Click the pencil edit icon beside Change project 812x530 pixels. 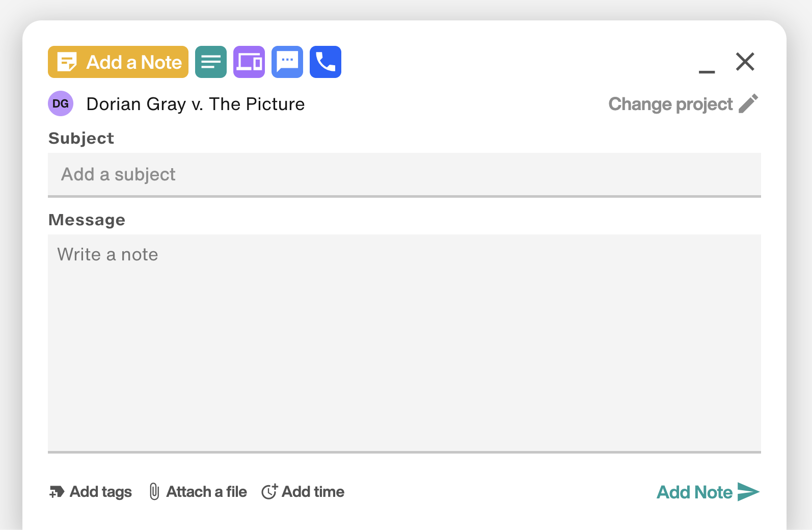(748, 103)
